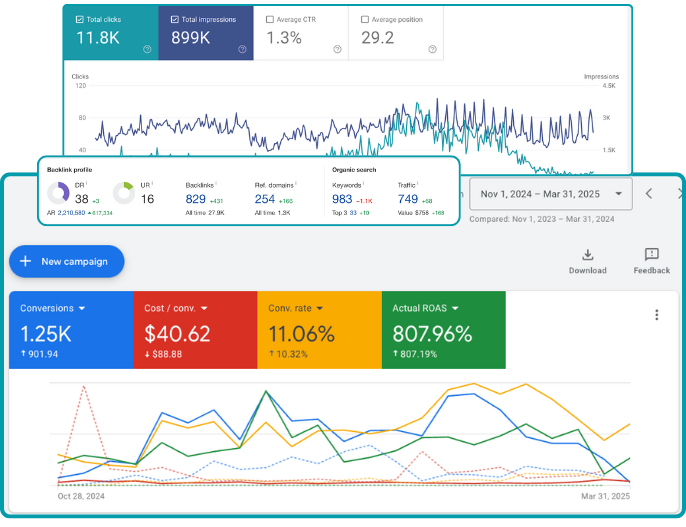
Task: Open the 829 backlinks link
Action: pos(196,199)
